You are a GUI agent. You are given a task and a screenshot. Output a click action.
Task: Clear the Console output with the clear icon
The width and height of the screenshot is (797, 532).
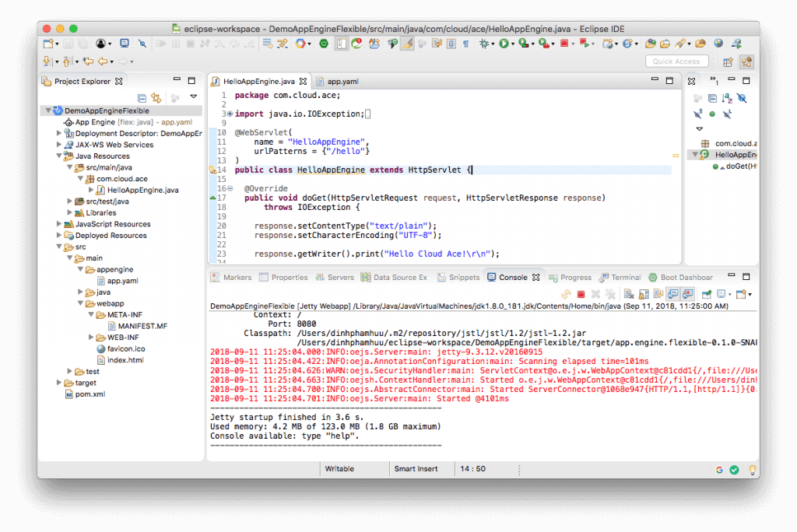(629, 295)
